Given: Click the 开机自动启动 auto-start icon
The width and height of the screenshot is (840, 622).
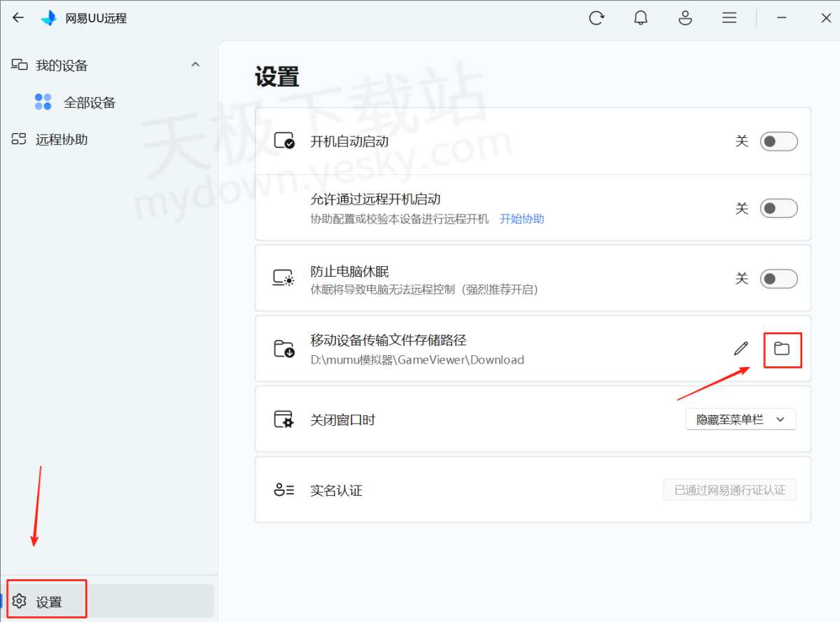Looking at the screenshot, I should coord(283,140).
